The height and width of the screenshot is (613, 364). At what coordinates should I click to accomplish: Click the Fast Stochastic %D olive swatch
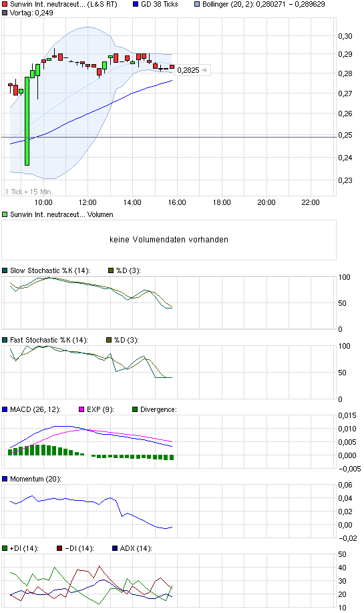coord(109,340)
